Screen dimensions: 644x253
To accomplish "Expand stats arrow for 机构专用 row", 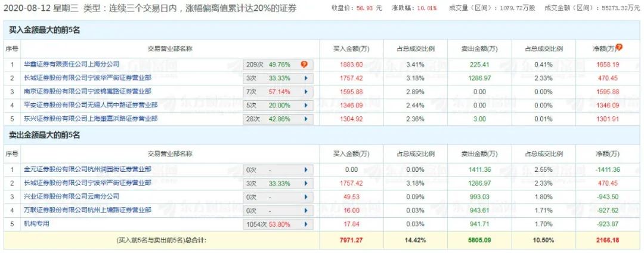I will pyautogui.click(x=305, y=224).
